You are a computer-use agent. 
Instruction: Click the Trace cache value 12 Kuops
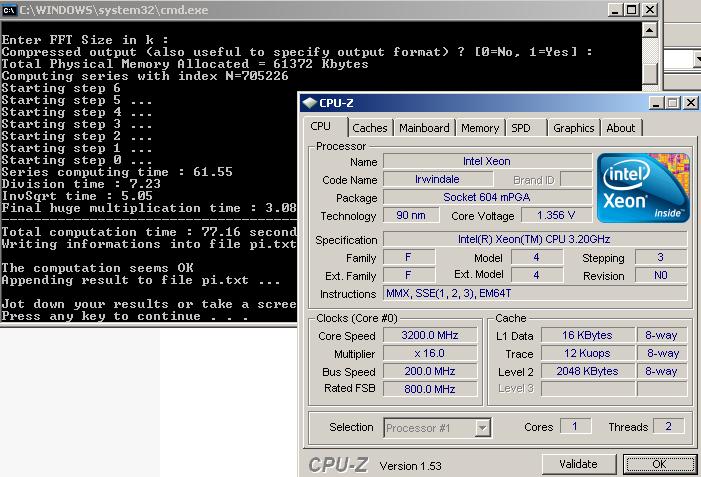coord(587,353)
